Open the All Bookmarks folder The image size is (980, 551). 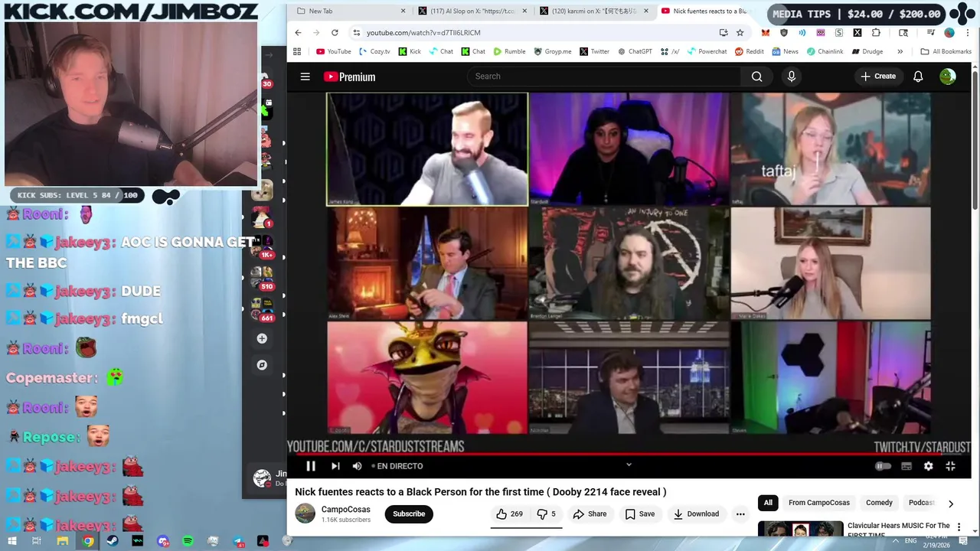point(946,52)
